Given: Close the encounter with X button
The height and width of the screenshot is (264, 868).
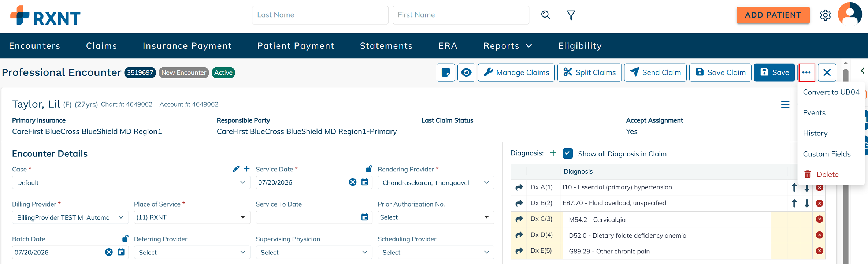Looking at the screenshot, I should pyautogui.click(x=827, y=72).
